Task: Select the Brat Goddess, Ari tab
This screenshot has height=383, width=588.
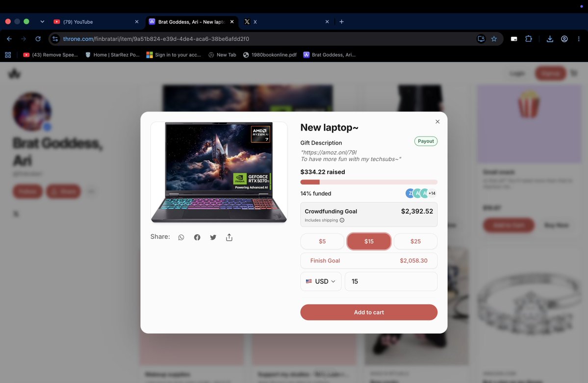Action: click(191, 22)
